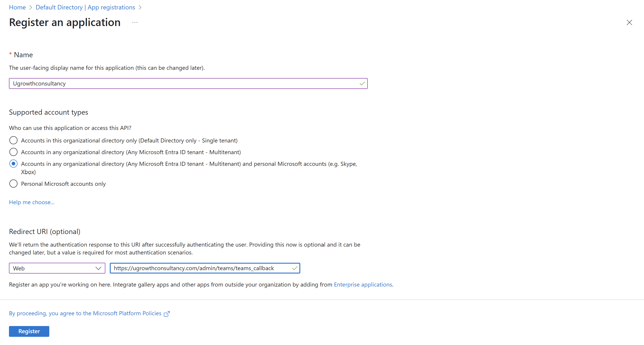Choose multitenant organizational directory option
Image resolution: width=644 pixels, height=346 pixels.
click(13, 152)
